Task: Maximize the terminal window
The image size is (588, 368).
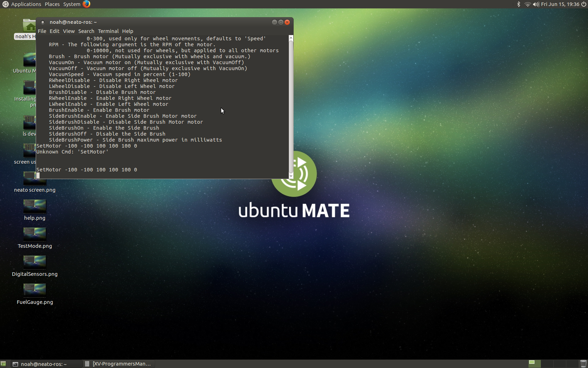Action: pyautogui.click(x=281, y=22)
